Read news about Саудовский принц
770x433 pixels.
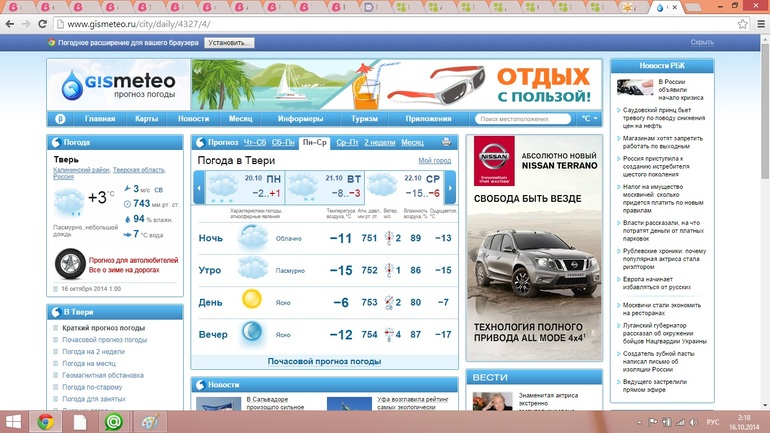664,118
